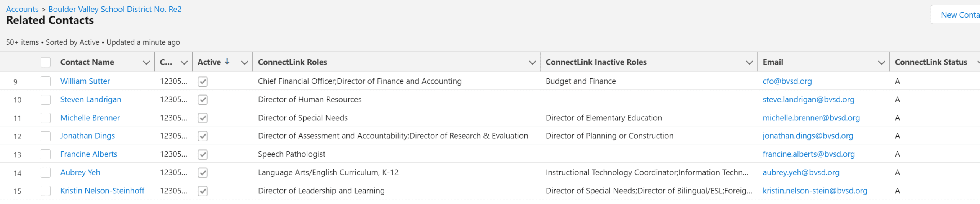Click jonathan.dings@bvsd.org email link

click(808, 136)
